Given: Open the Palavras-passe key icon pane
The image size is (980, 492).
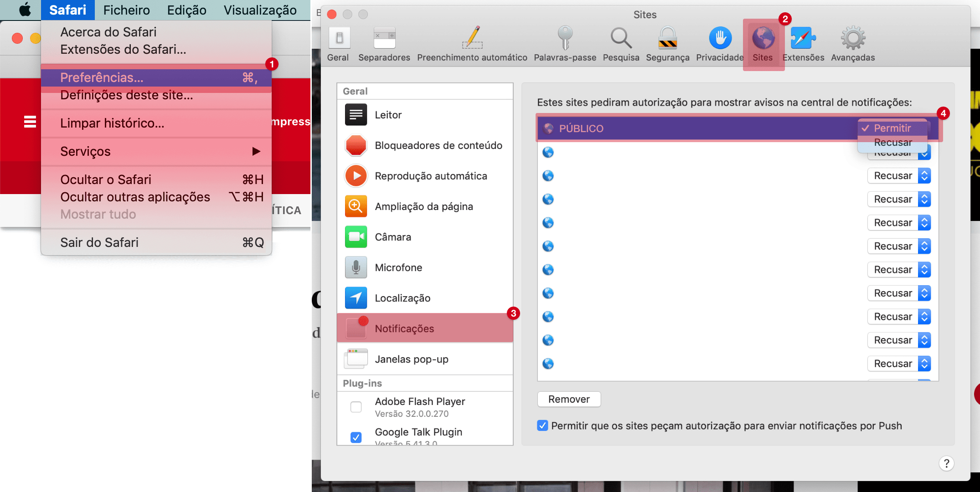Looking at the screenshot, I should (x=565, y=44).
